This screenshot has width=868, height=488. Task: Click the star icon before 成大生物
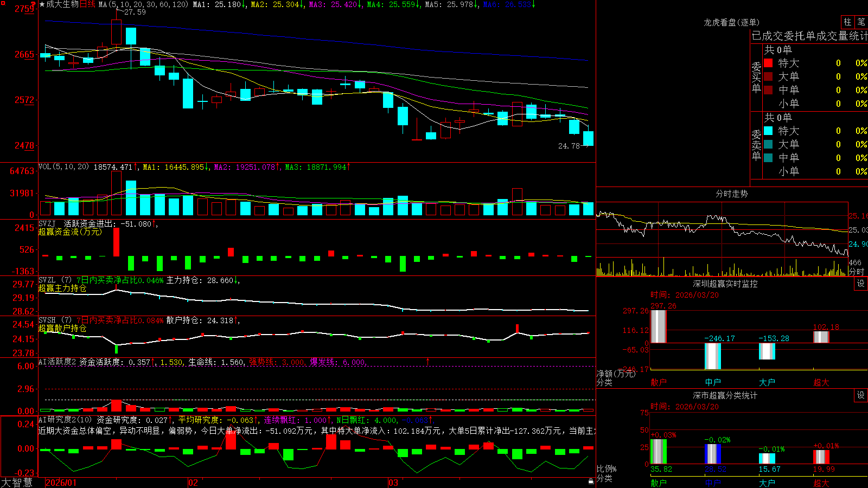(x=42, y=4)
